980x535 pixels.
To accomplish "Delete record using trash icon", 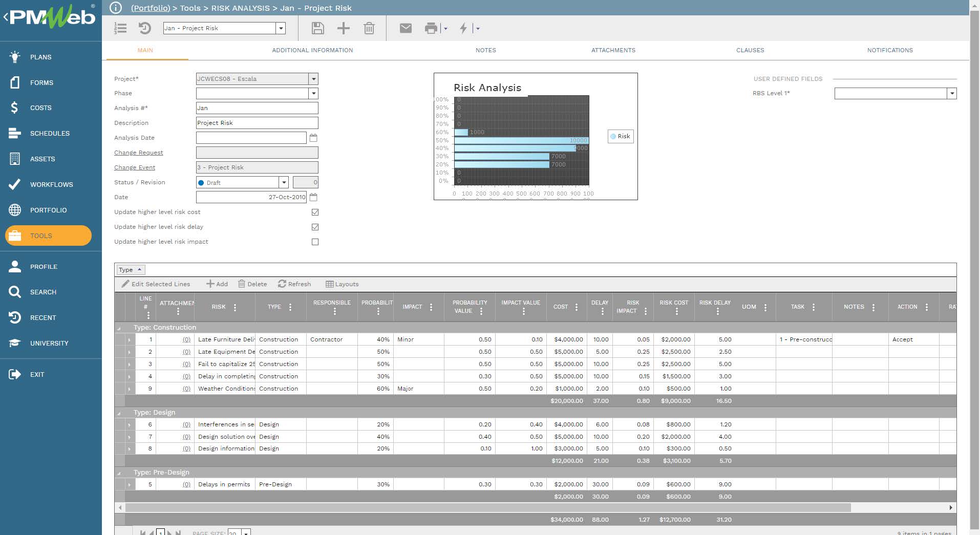I will pos(369,28).
